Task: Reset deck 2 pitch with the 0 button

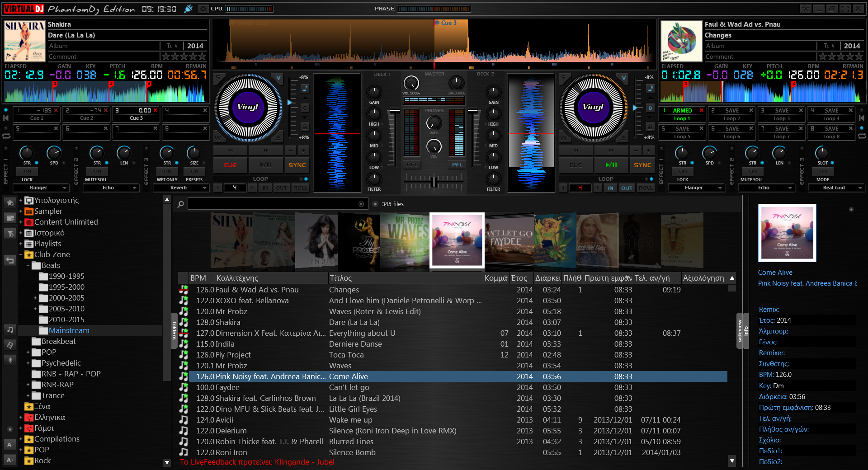Action: pyautogui.click(x=650, y=108)
